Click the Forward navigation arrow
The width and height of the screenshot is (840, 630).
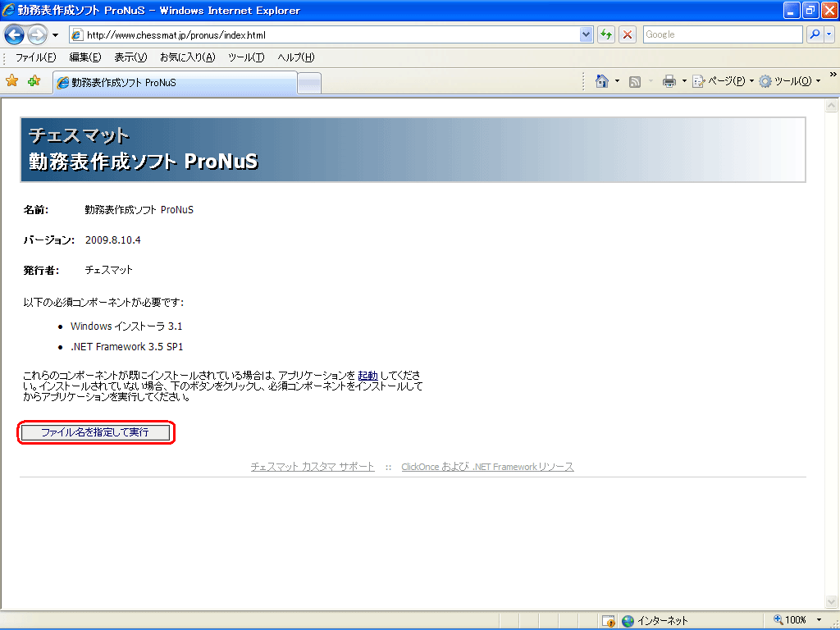(x=37, y=35)
